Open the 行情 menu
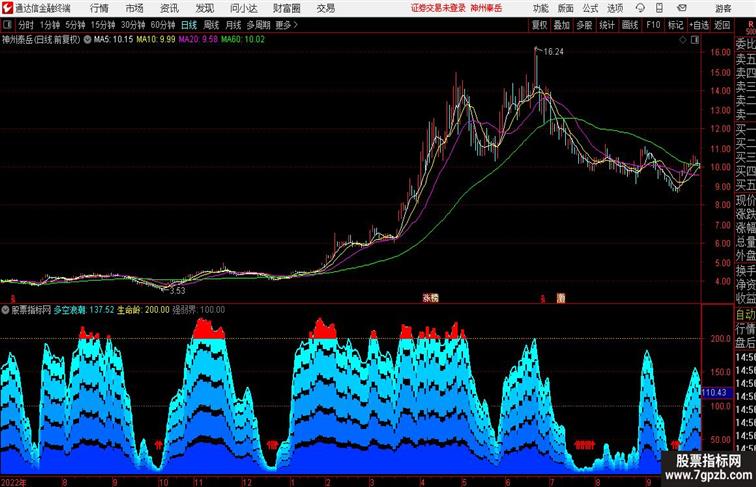Image resolution: width=756 pixels, height=487 pixels. pyautogui.click(x=99, y=8)
